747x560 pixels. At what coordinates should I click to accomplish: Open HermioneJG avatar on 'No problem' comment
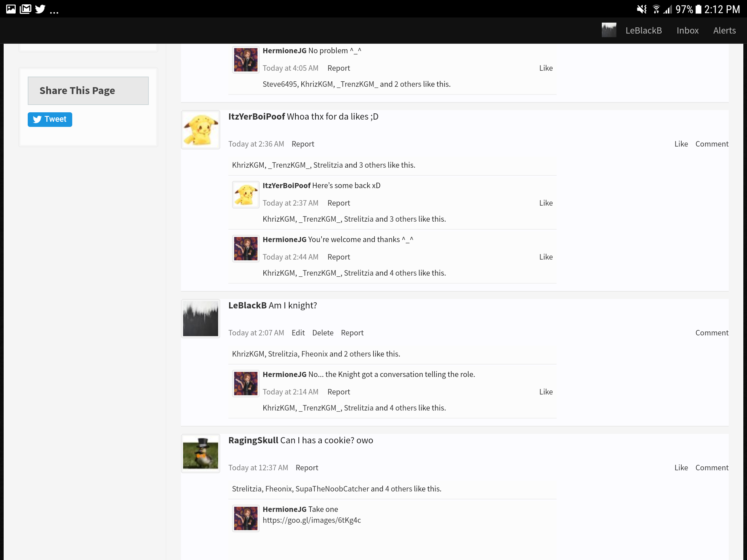[x=246, y=60]
